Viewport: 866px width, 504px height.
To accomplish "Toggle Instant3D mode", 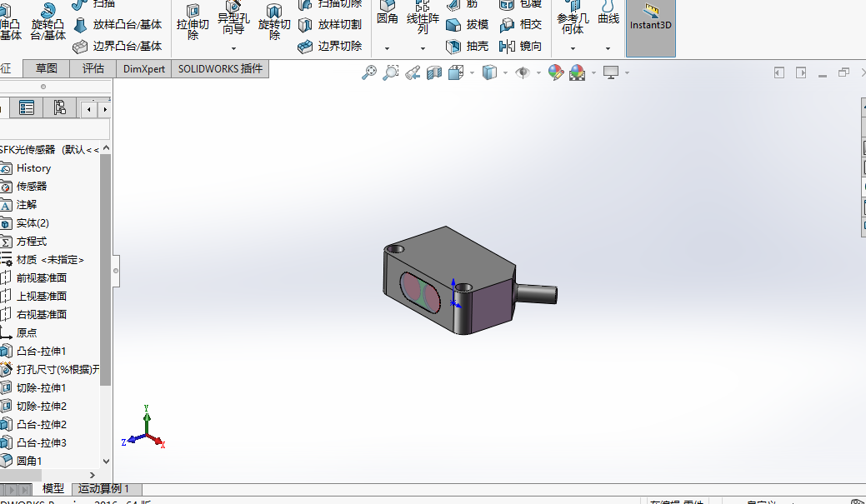I will pyautogui.click(x=651, y=27).
